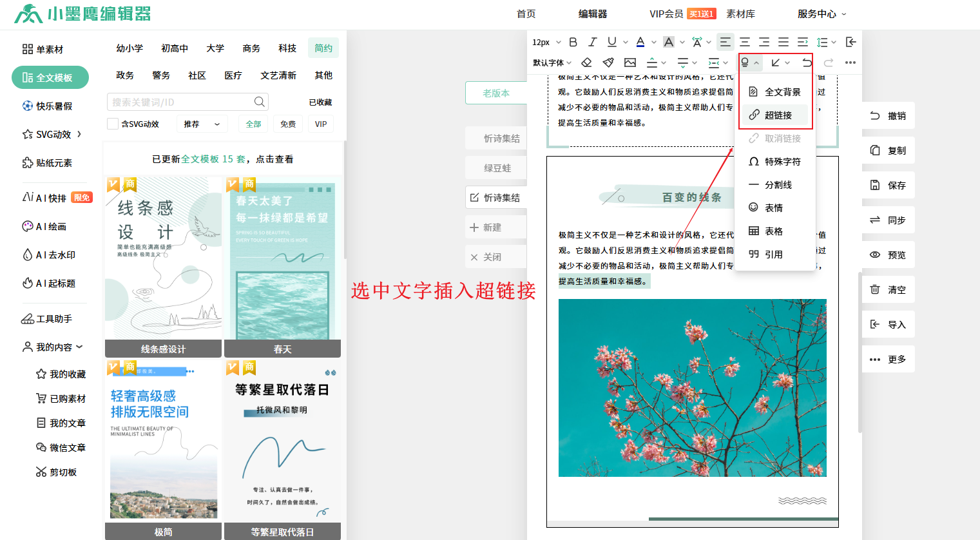Open 贴纸元素 section

(x=48, y=162)
